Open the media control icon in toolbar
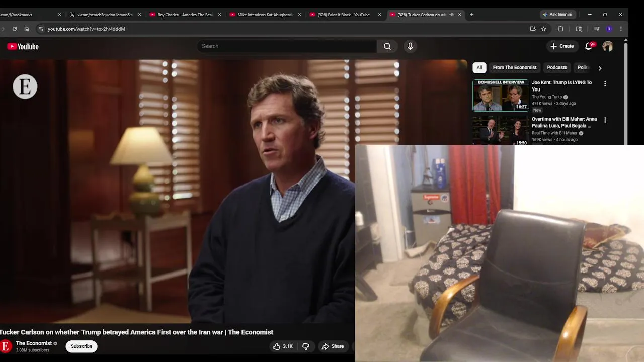Viewport: 644px width, 362px height. click(596, 29)
